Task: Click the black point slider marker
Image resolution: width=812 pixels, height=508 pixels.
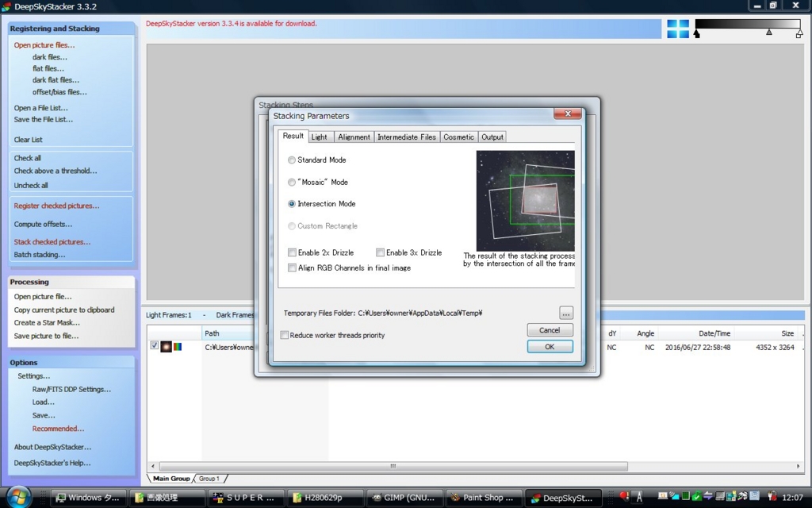Action: click(696, 33)
